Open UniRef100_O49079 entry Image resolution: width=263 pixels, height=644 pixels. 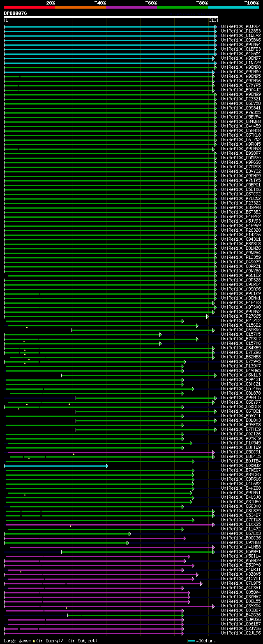241,262
